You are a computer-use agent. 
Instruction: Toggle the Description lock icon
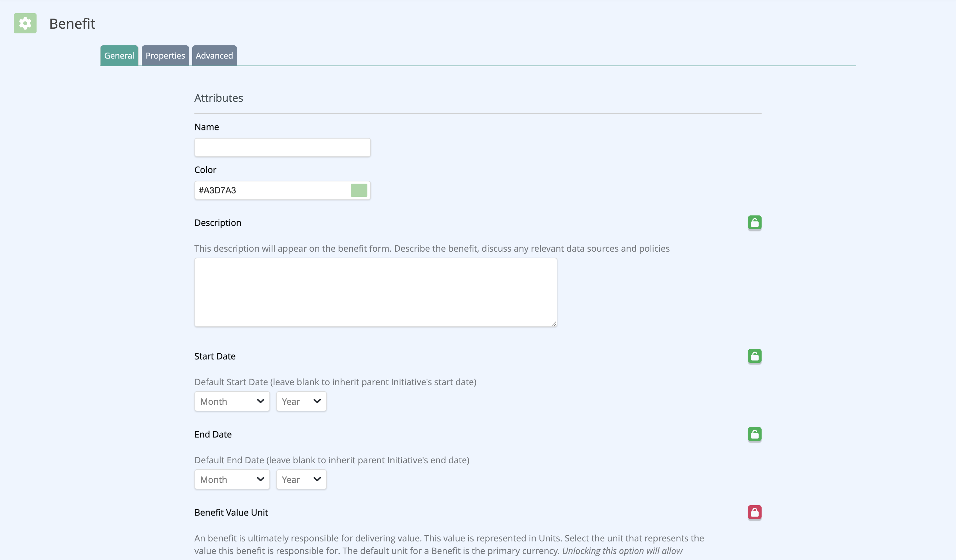pos(755,223)
